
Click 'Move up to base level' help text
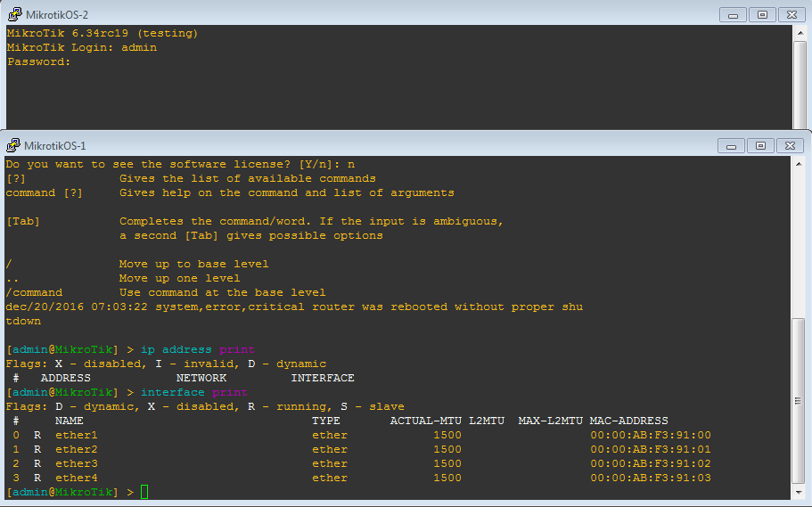pos(194,264)
